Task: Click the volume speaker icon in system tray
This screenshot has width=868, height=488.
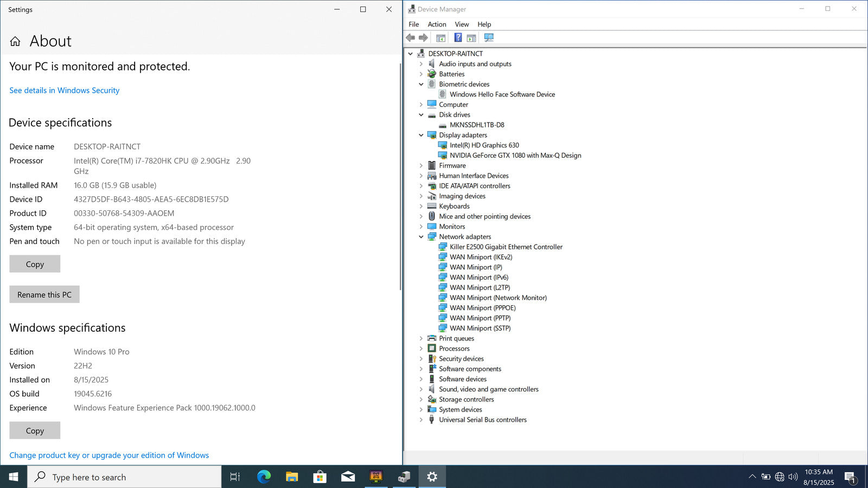Action: (793, 477)
